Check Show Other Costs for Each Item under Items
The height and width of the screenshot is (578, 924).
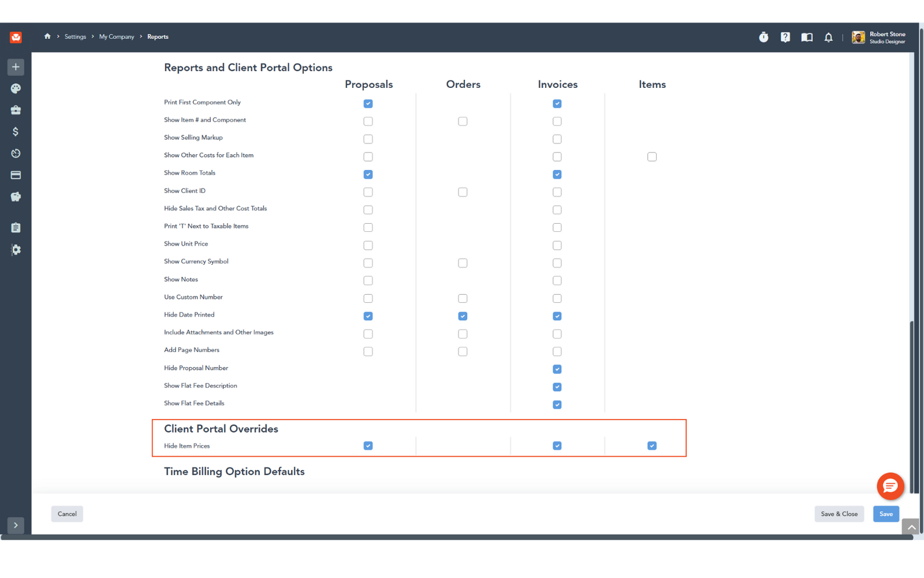[652, 157]
